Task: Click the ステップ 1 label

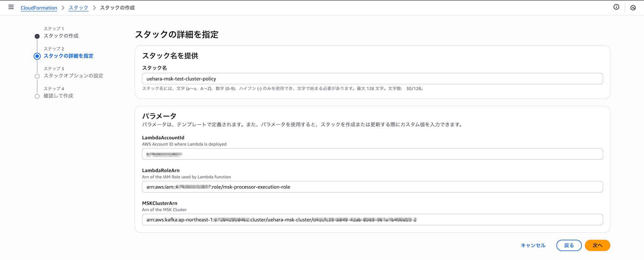Action: point(54,29)
